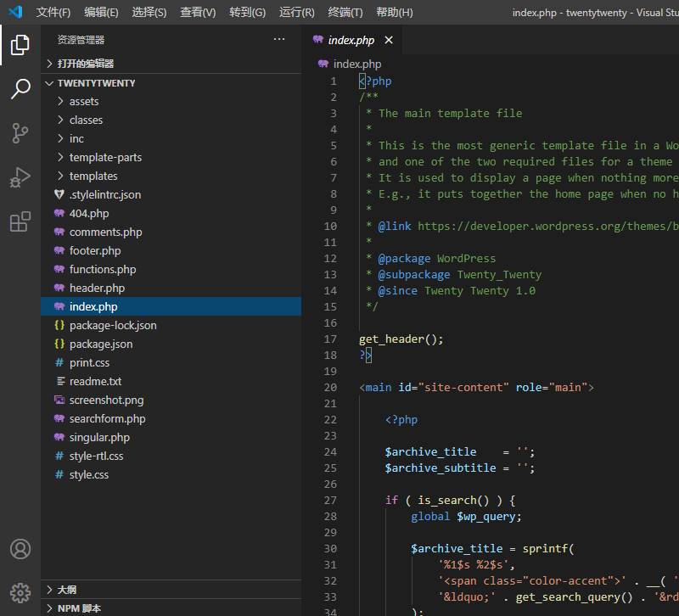Collapse the TWENTYTWENTY folder section
This screenshot has width=679, height=616.
click(171, 82)
